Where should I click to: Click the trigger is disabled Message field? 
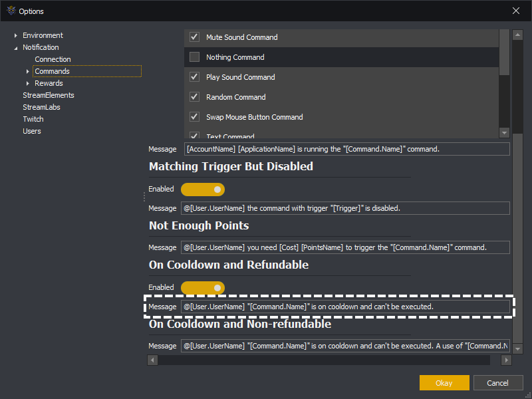point(345,208)
